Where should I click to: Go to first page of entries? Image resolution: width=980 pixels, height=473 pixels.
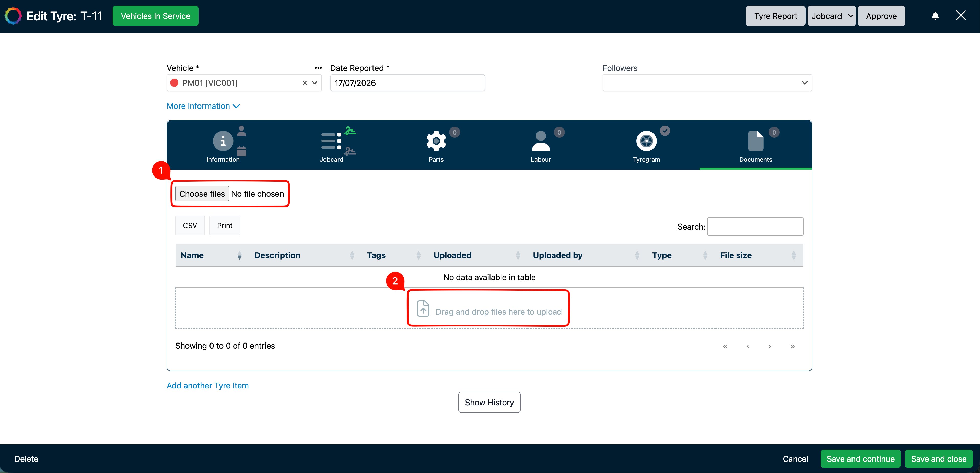725,346
